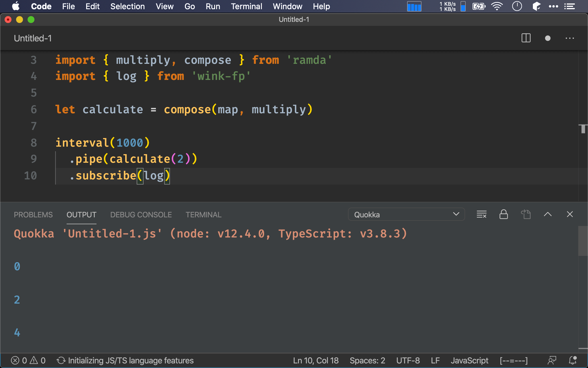
Task: Click the 'ramda' string on line 3
Action: (309, 60)
